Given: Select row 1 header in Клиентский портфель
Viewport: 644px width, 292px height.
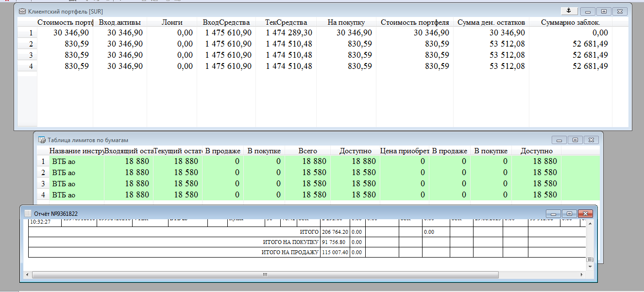Looking at the screenshot, I should pyautogui.click(x=28, y=32).
